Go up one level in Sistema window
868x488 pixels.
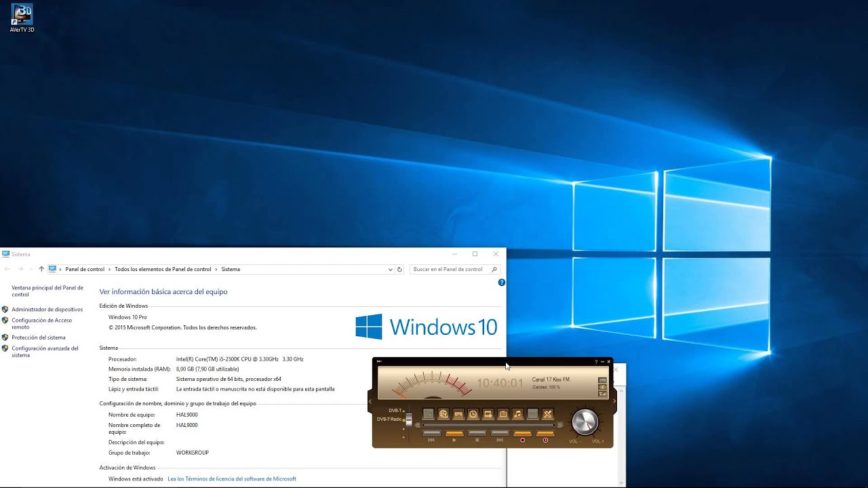pos(41,269)
